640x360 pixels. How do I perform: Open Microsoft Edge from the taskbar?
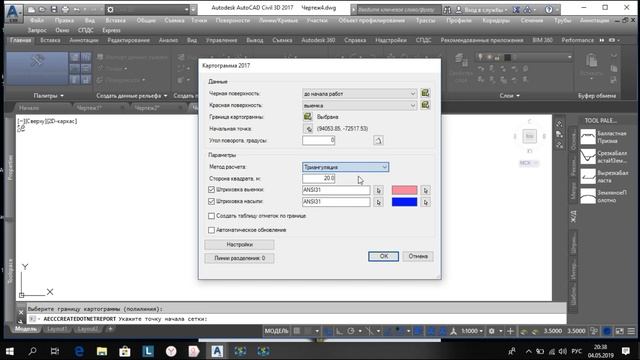pos(79,351)
